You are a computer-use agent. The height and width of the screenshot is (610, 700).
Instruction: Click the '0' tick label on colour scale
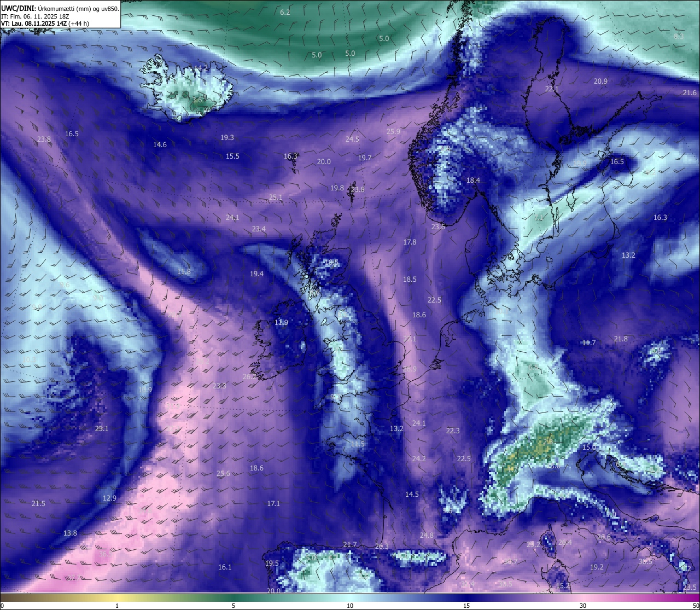click(x=2, y=606)
